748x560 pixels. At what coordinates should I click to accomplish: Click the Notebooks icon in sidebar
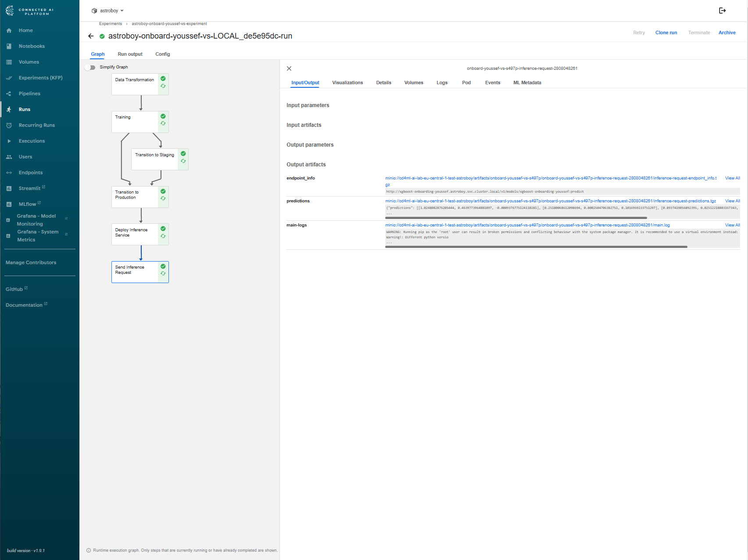click(x=9, y=46)
